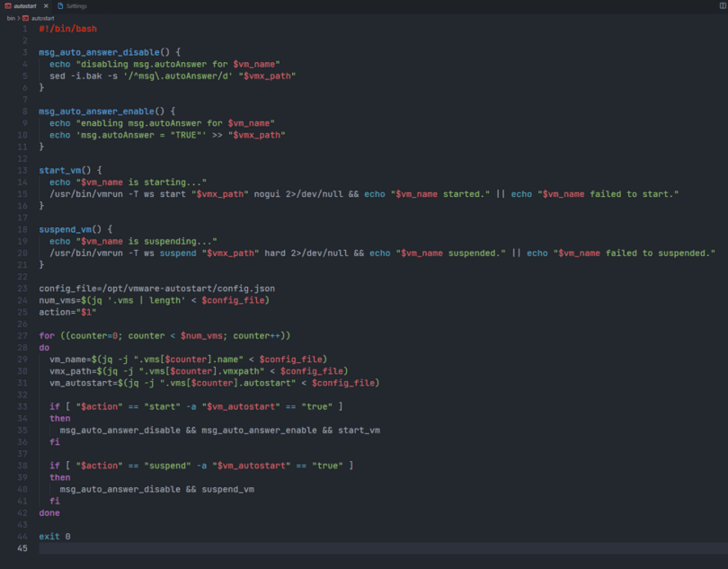
Task: Switch to the Settings tab
Action: click(76, 6)
